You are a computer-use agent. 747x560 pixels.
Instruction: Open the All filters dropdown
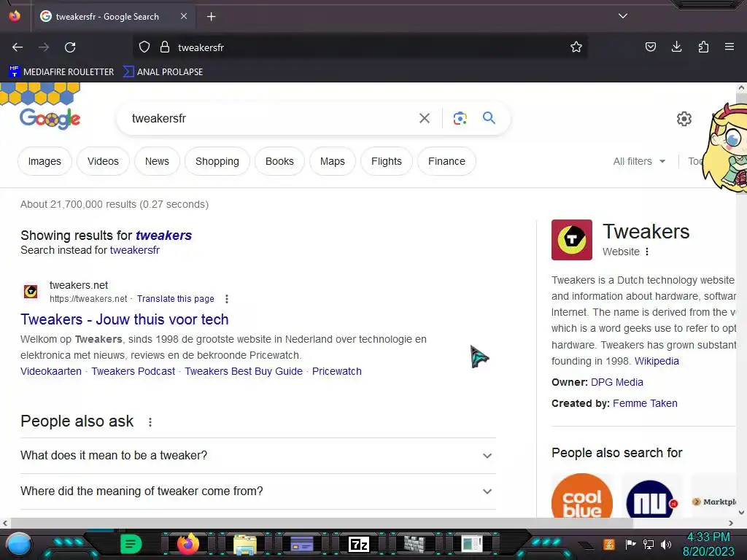(639, 161)
